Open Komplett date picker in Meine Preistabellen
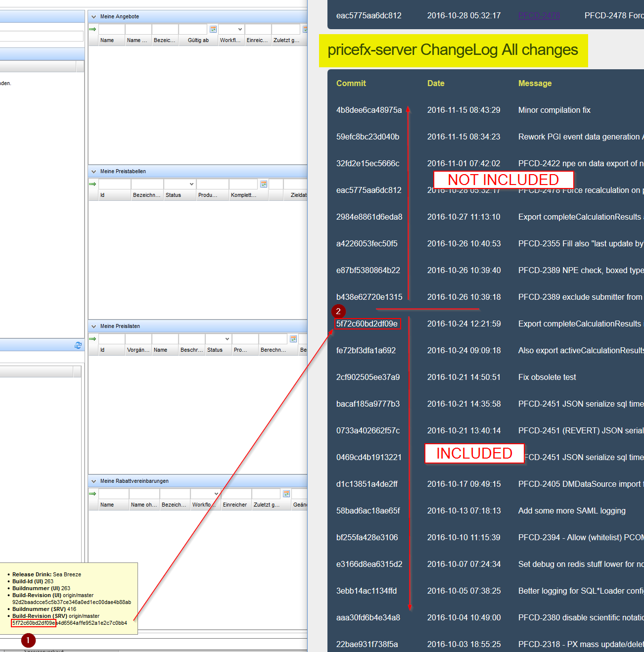The image size is (644, 652). pos(264,184)
